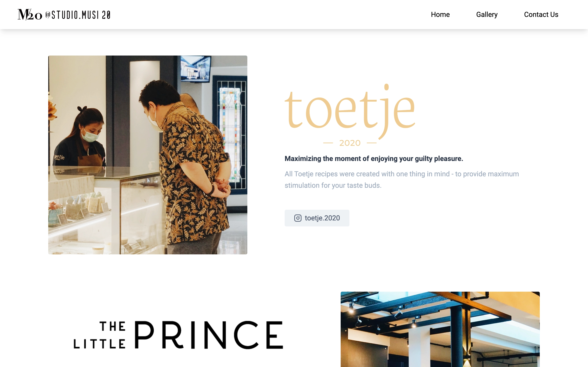
Task: Open the toetje.2020 Instagram button
Action: (317, 218)
